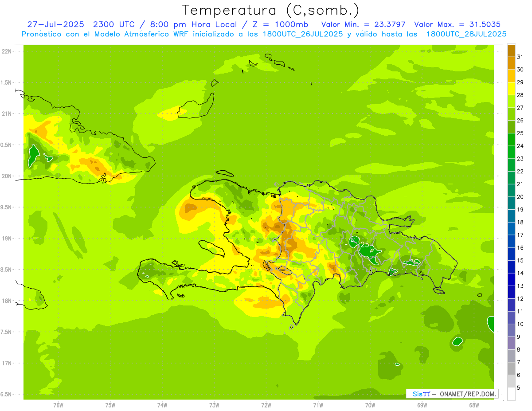Click the color bar label '28'
532x411 pixels.
click(x=520, y=95)
